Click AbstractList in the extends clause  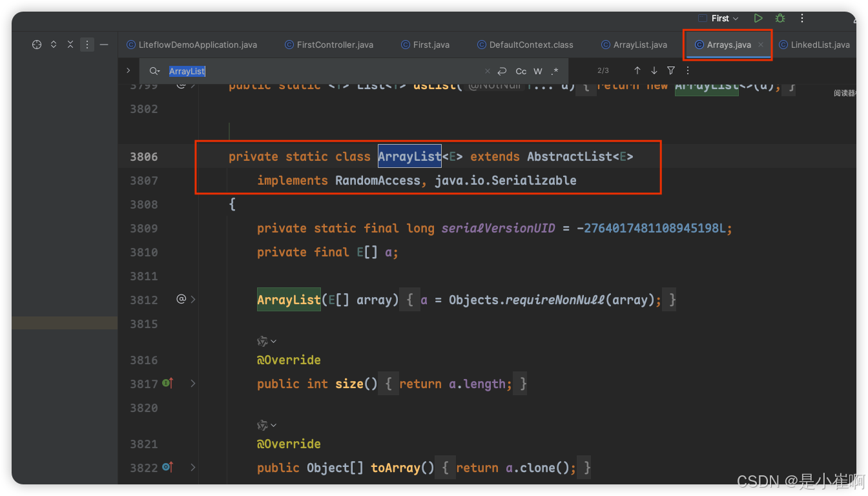(x=569, y=156)
